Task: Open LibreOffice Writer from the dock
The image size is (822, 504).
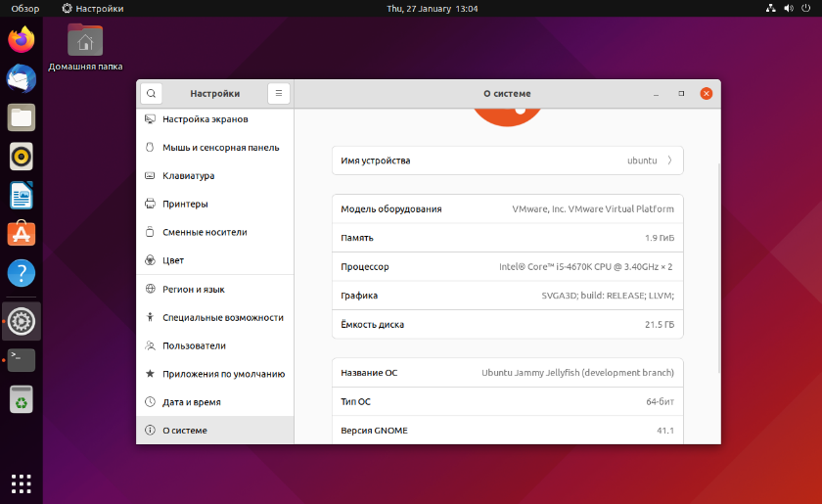Action: pos(21,195)
